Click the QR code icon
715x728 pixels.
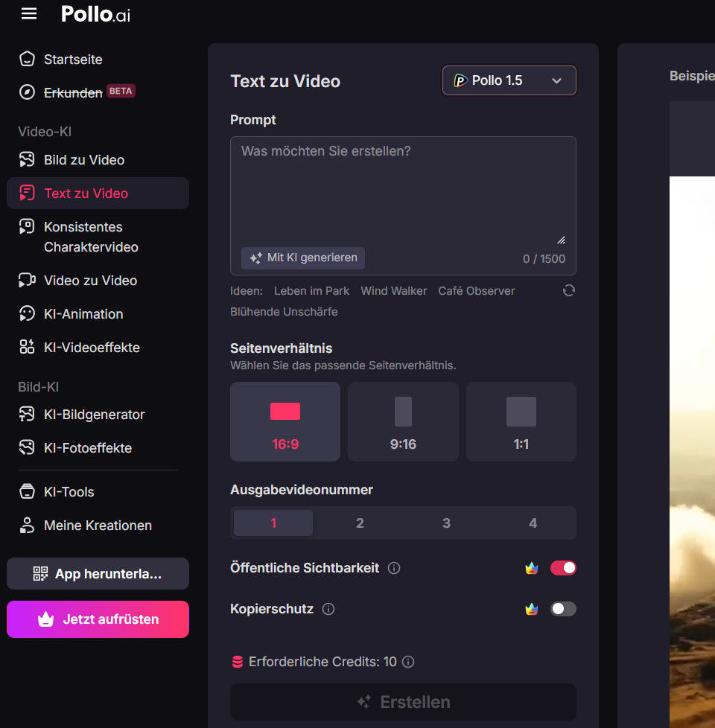(40, 573)
